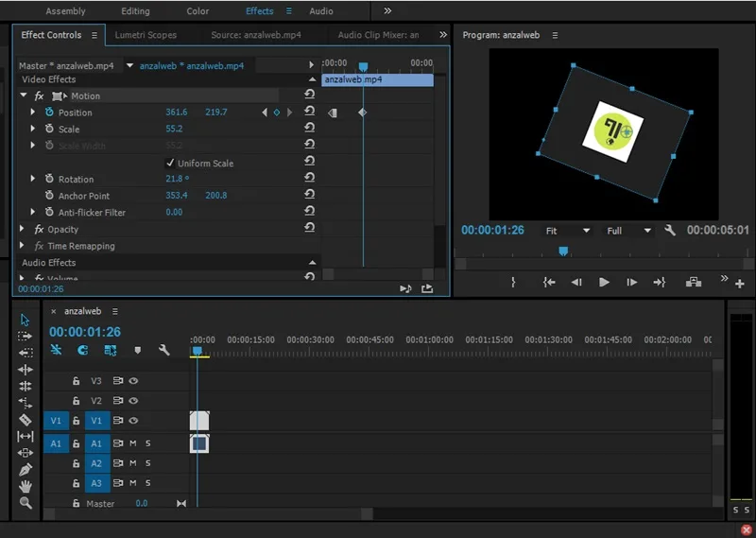The width and height of the screenshot is (756, 538).
Task: Collapse the Motion effect group
Action: 23,95
